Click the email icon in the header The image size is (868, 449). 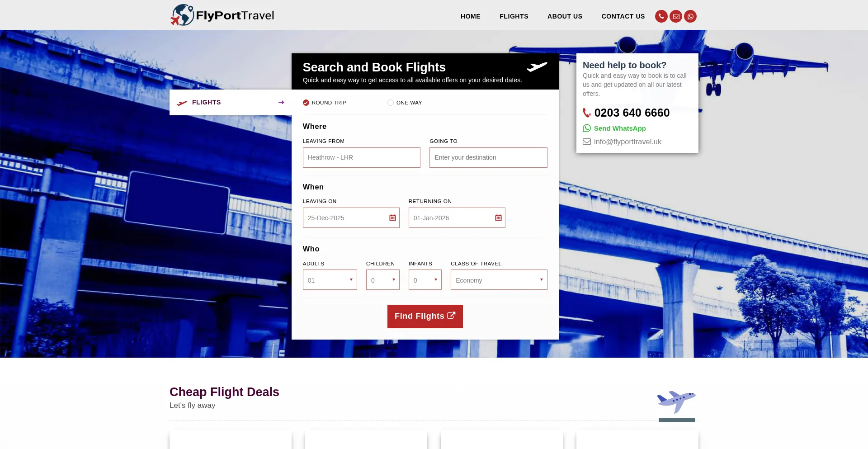tap(676, 16)
